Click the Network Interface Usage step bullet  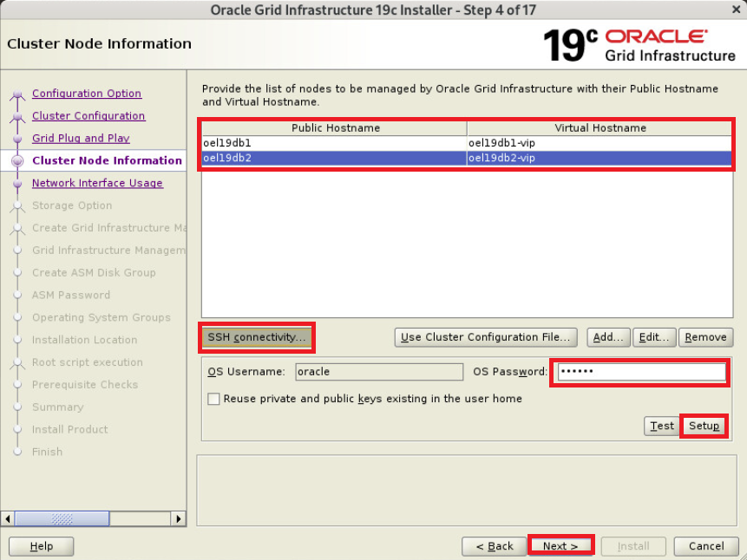(x=17, y=183)
